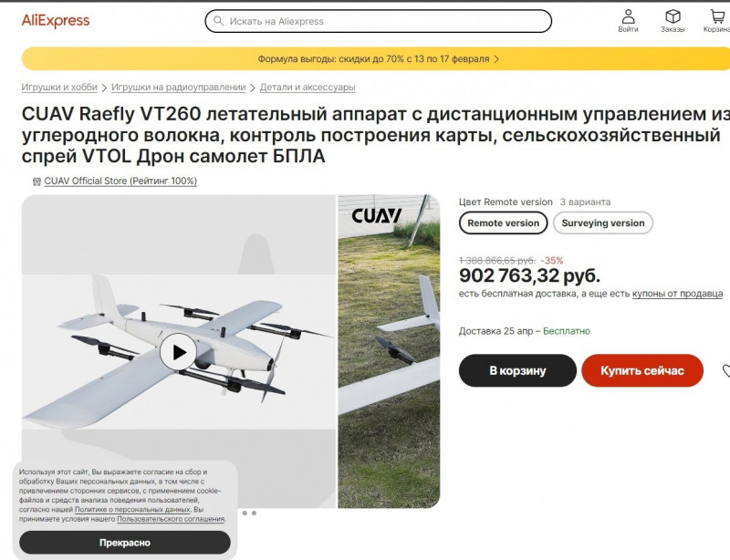Add item to wishlist heart icon
730x560 pixels.
click(x=725, y=370)
